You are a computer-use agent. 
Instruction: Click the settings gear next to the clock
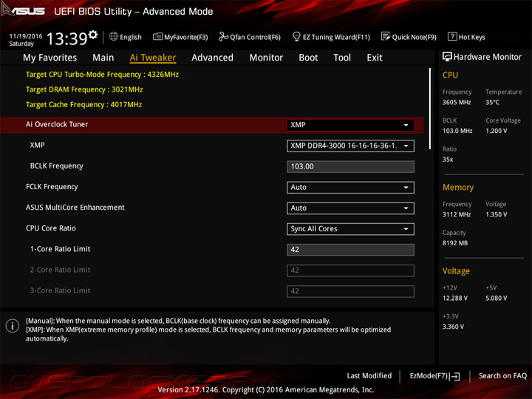click(93, 35)
